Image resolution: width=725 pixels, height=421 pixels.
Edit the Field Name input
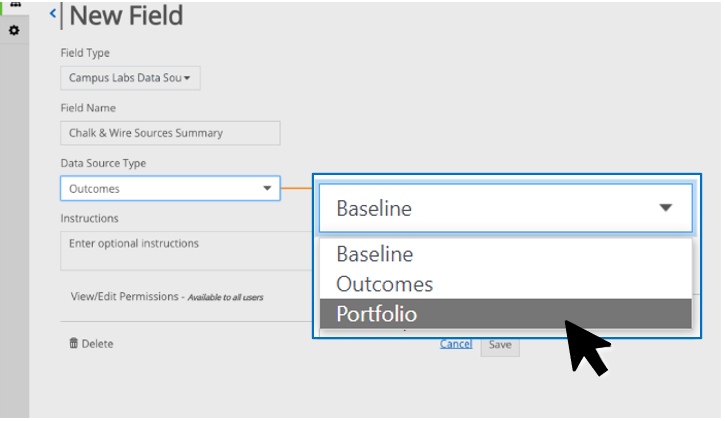[x=170, y=133]
